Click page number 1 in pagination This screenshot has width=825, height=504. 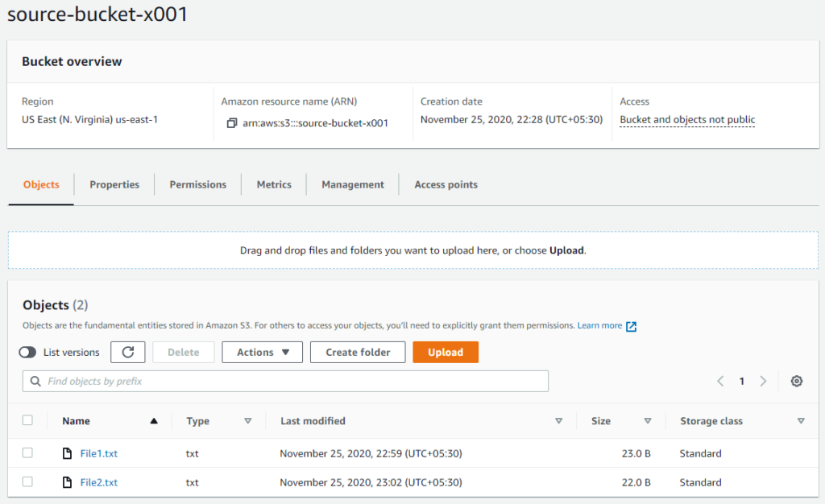741,382
